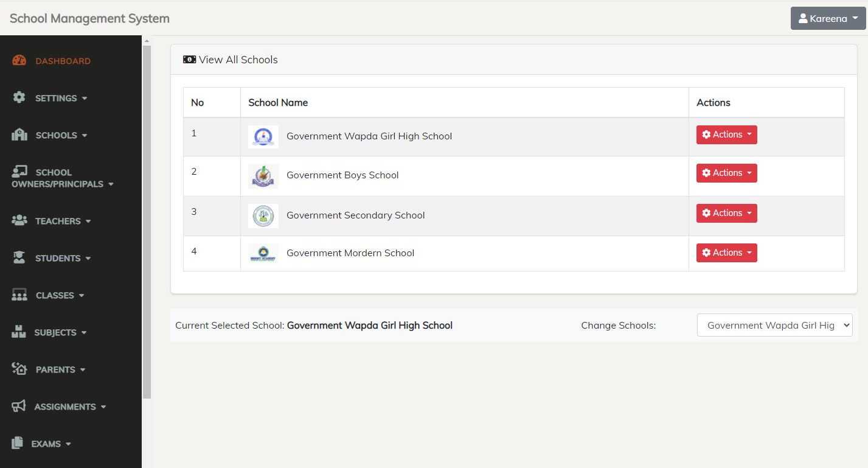Screen dimensions: 868x468
Task: Expand School Owners/Principals menu
Action: click(62, 178)
